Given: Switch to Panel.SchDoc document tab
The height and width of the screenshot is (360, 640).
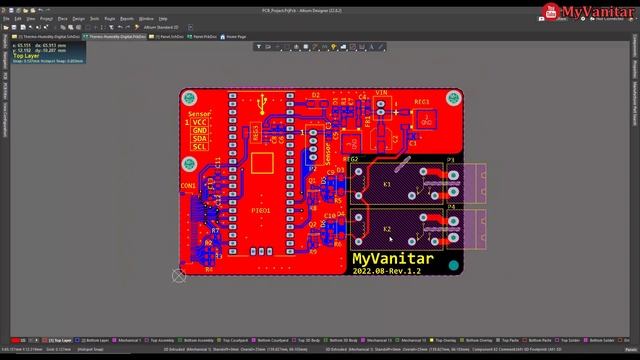Looking at the screenshot, I should 166,37.
